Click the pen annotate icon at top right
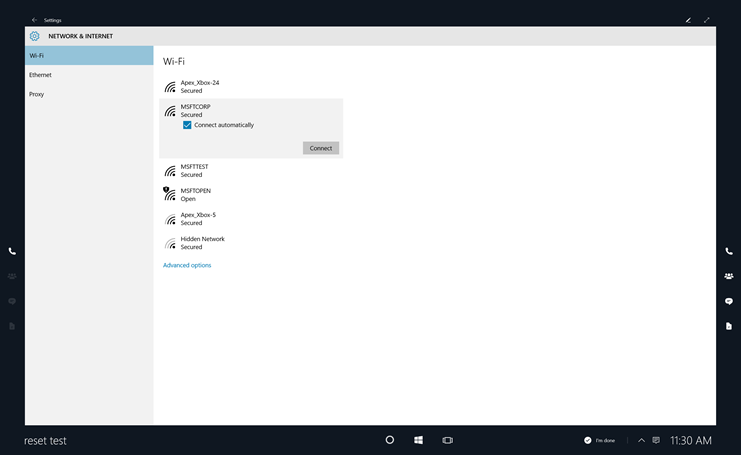 tap(688, 19)
